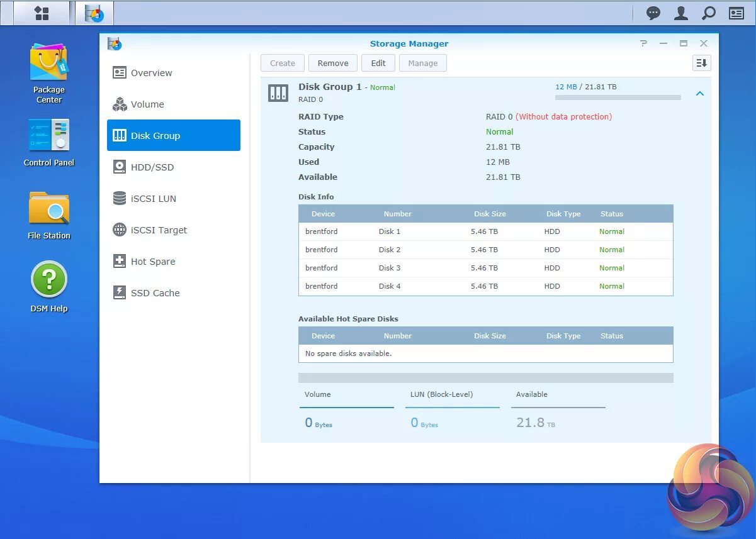The image size is (756, 539).
Task: Open the main applications menu in the taskbar
Action: [42, 13]
